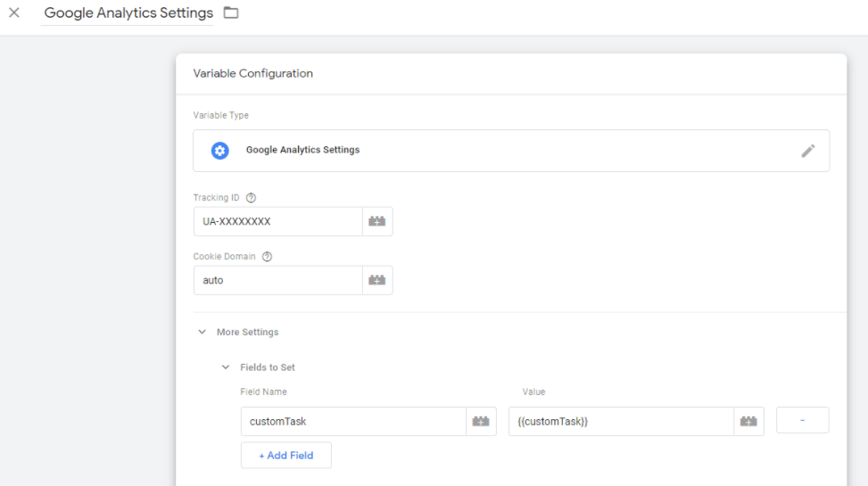This screenshot has width=868, height=486.
Task: Insert variable icon next to Field Name input
Action: tap(481, 421)
